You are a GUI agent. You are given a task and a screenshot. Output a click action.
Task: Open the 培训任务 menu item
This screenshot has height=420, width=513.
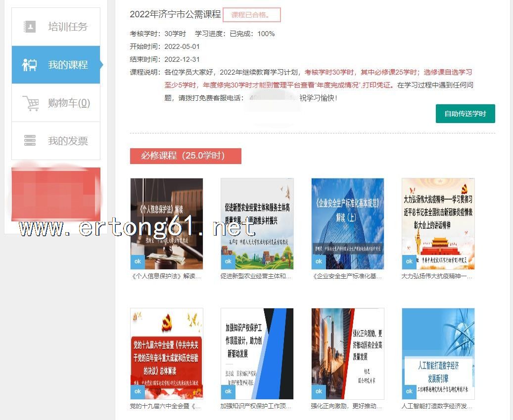point(67,27)
